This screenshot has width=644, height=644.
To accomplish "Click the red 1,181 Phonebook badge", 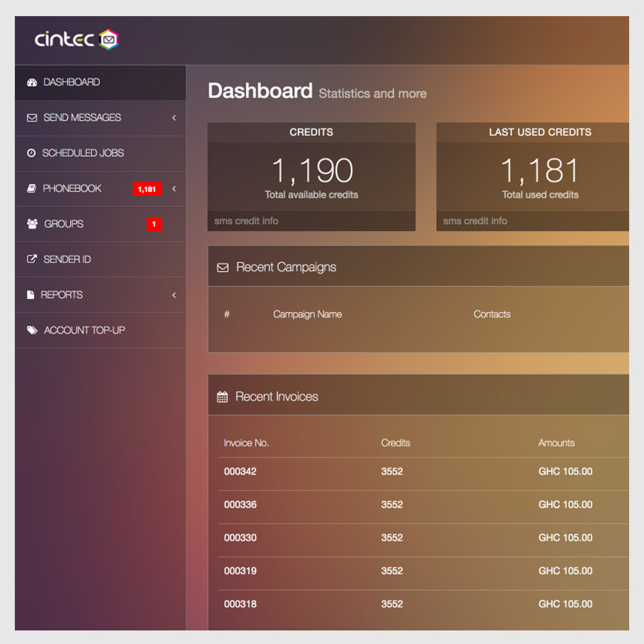I will click(147, 189).
